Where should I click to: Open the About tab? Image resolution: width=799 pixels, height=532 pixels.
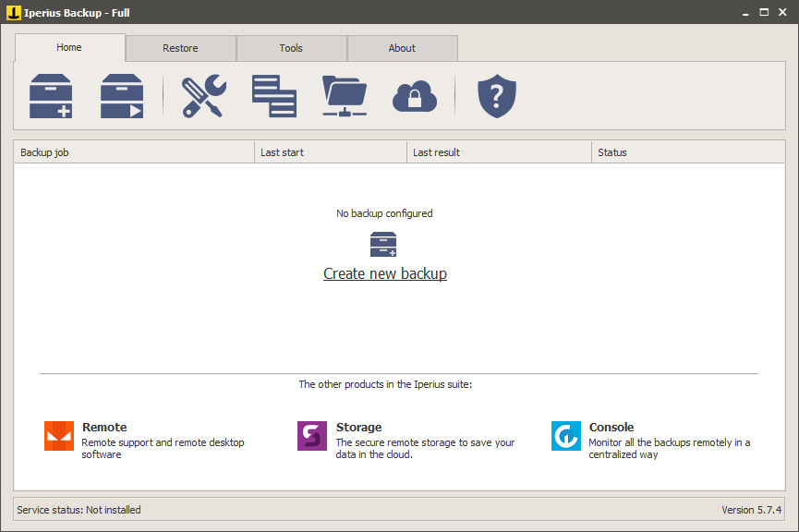pos(402,48)
